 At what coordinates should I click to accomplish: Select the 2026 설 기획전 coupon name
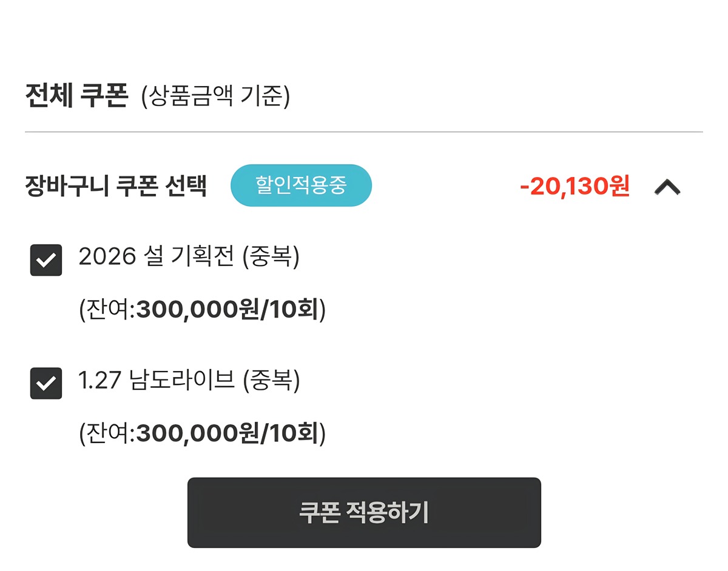[156, 258]
